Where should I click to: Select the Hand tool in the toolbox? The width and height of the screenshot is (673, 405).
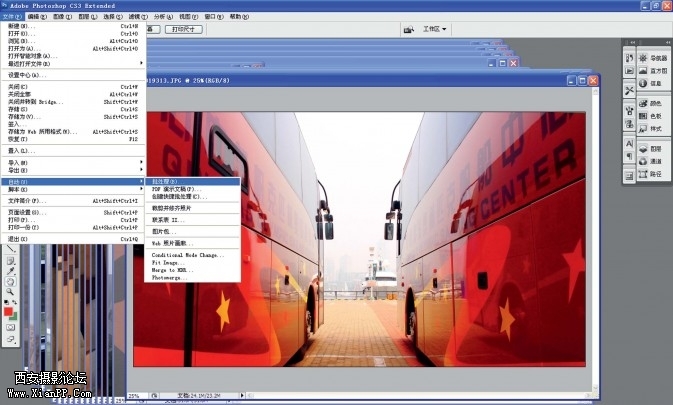coord(10,281)
